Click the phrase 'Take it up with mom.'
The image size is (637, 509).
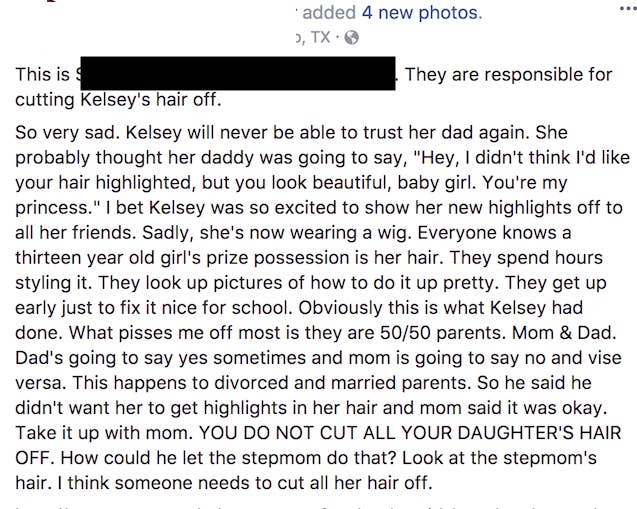(104, 433)
